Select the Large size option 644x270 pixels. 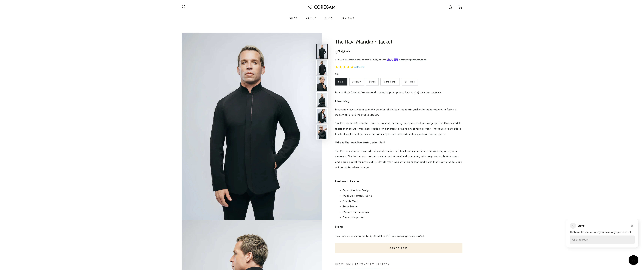coord(372,82)
